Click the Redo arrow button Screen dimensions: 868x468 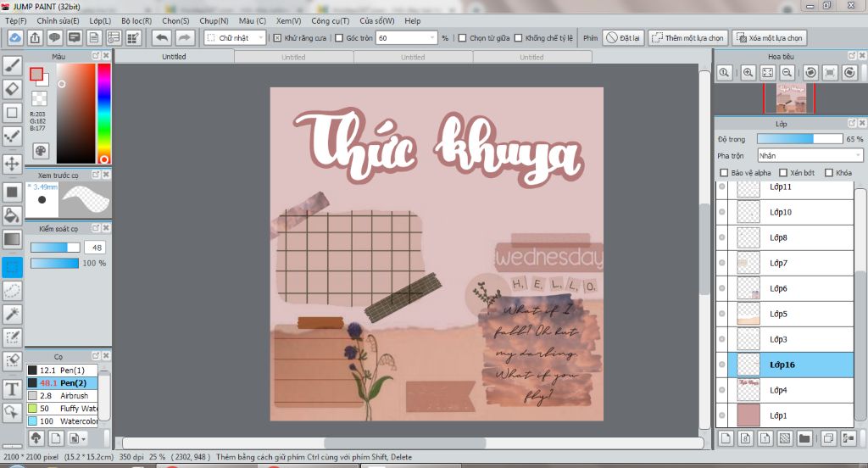[184, 37]
